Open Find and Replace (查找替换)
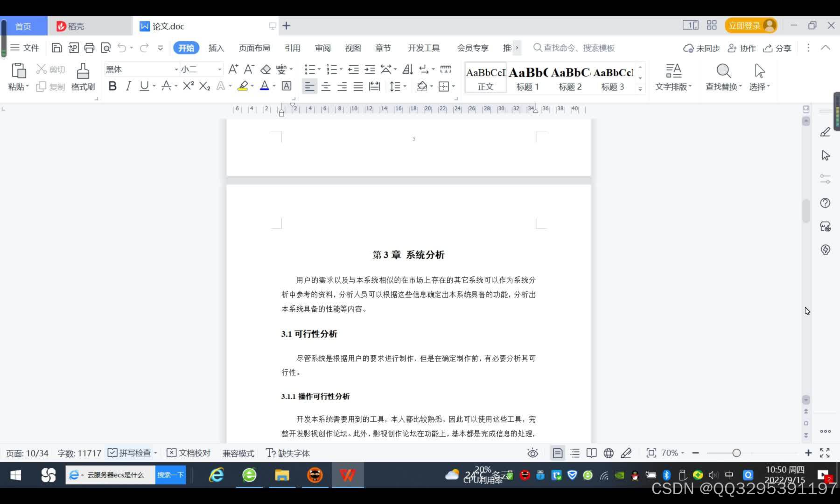 click(723, 77)
